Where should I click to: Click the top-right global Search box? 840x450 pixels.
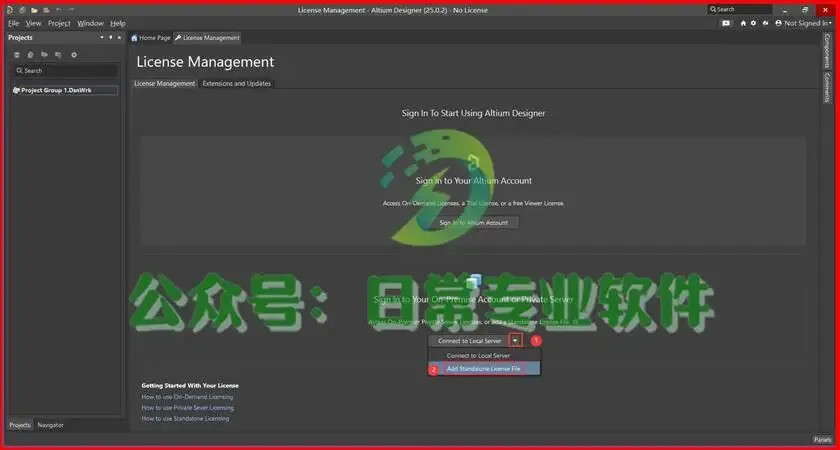click(740, 9)
